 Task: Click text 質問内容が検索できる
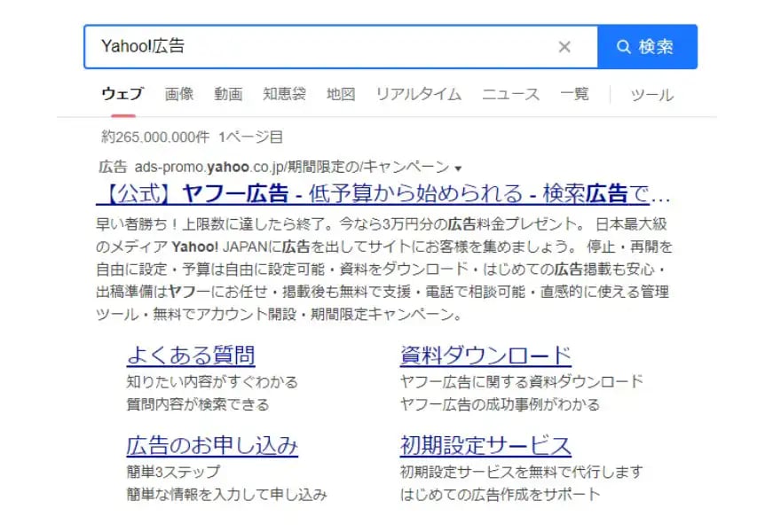(198, 404)
